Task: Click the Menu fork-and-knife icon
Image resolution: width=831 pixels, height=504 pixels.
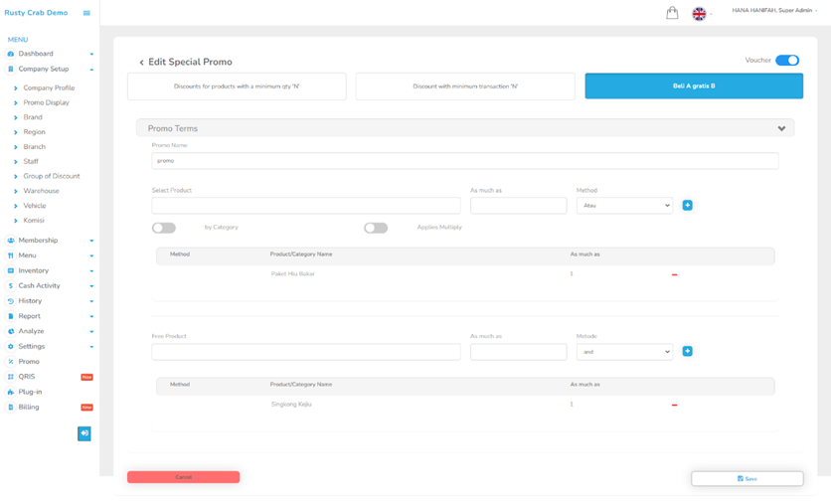Action: (11, 255)
